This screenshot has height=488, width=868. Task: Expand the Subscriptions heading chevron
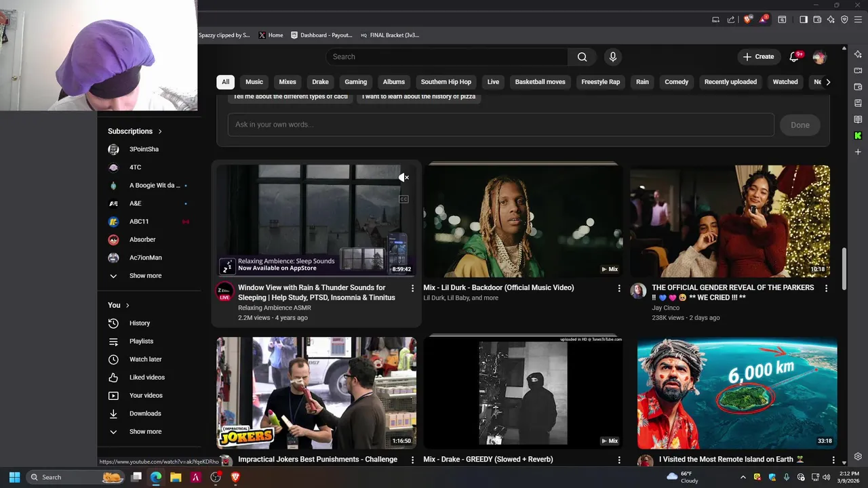(160, 131)
